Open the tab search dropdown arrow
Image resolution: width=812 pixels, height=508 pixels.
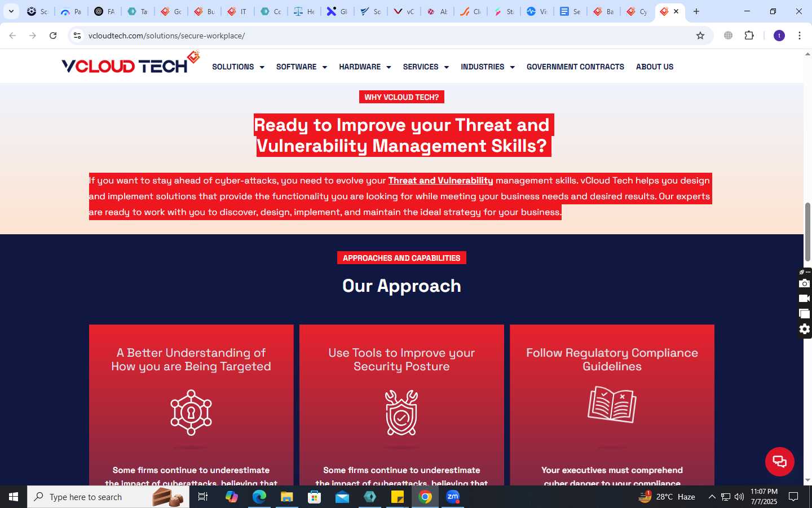11,11
